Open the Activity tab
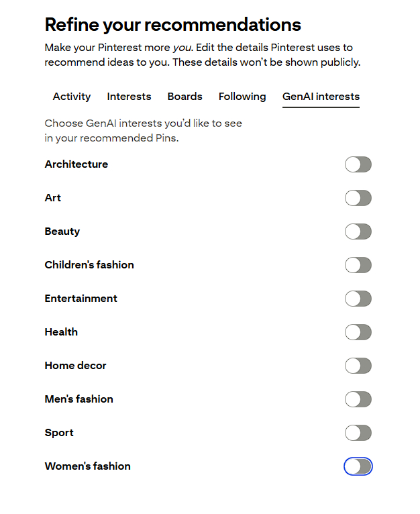420x514 pixels. [72, 97]
